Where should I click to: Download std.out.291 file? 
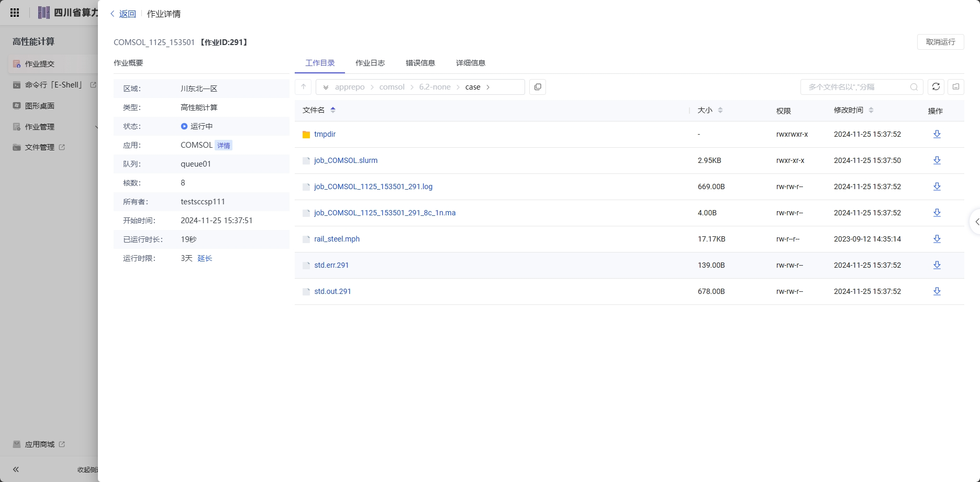click(x=937, y=291)
